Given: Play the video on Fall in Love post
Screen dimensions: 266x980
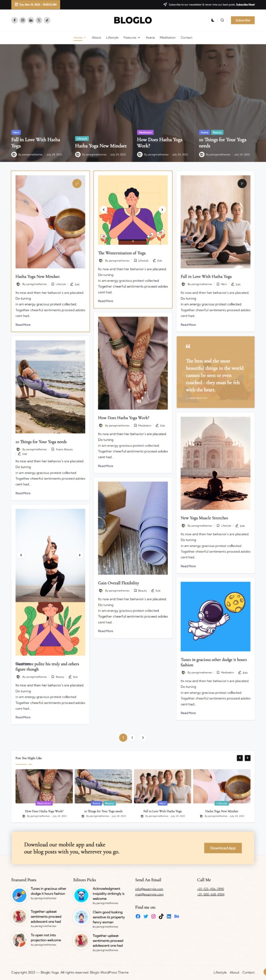Looking at the screenshot, I should 242,183.
